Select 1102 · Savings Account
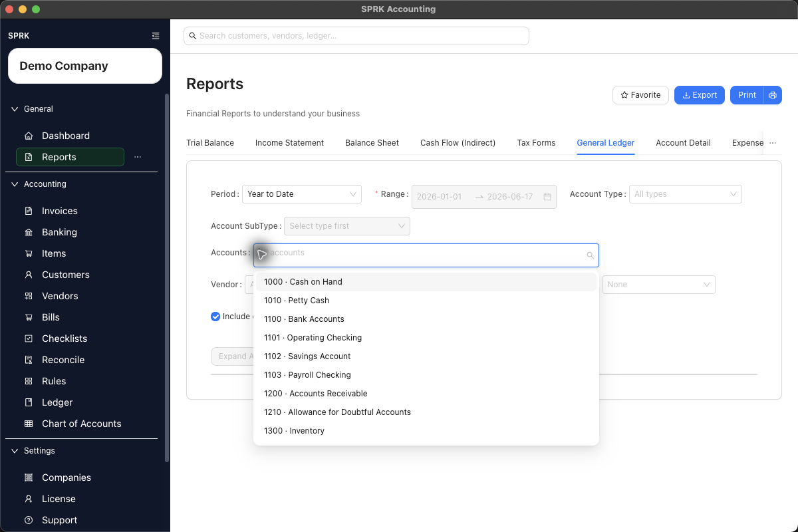Viewport: 798px width, 532px height. pos(426,356)
